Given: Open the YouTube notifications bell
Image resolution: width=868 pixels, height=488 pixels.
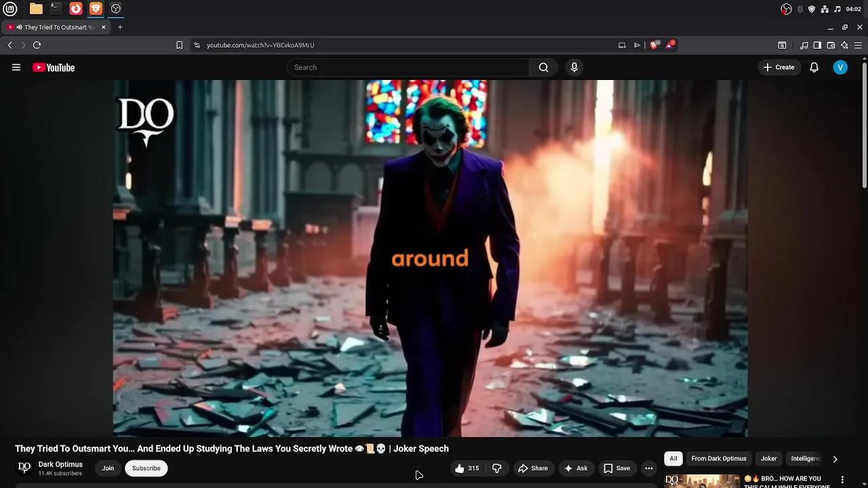Looking at the screenshot, I should [814, 67].
